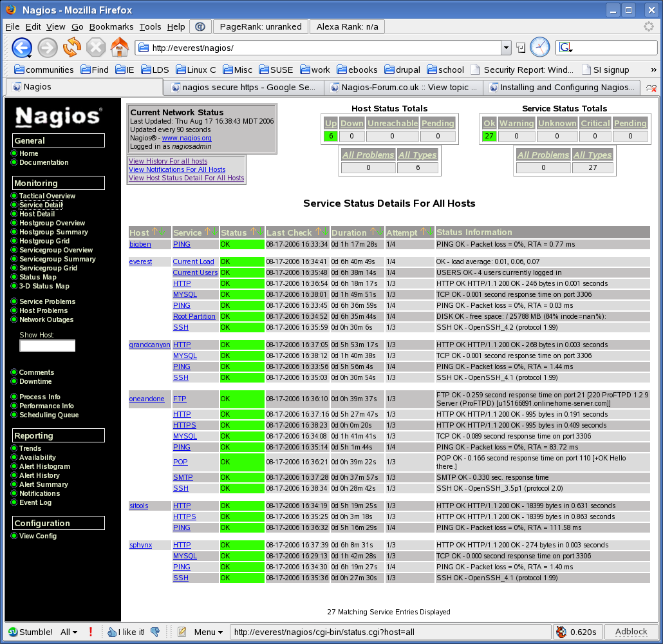Click the notepad icon beside Menu
This screenshot has width=663, height=644.
182,632
